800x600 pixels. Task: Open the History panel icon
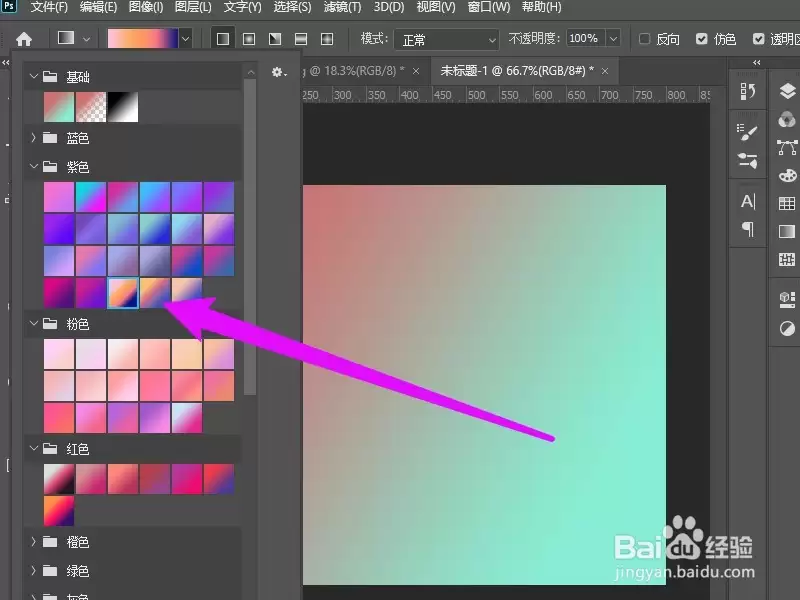click(x=747, y=91)
